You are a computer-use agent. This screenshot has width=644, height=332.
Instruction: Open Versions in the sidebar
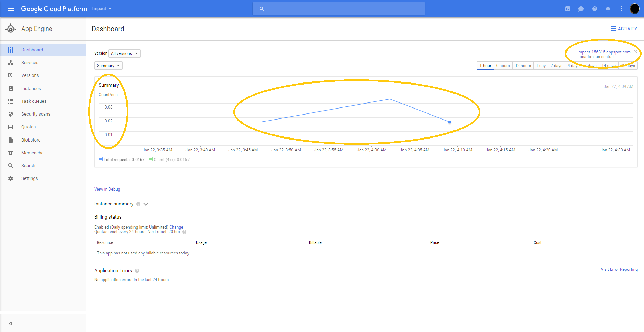43,76
